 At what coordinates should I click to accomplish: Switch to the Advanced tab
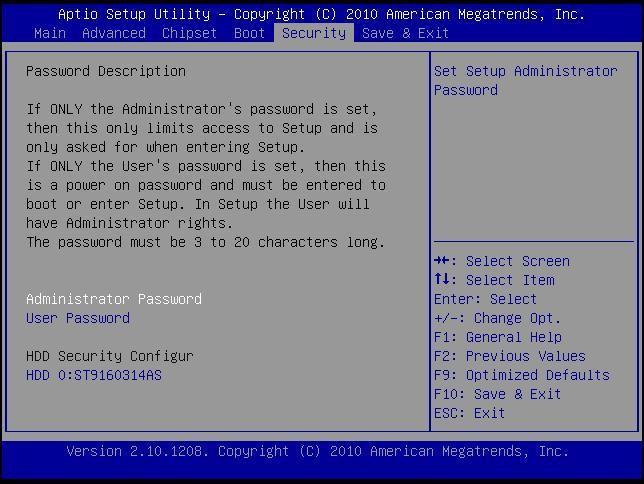pos(113,33)
